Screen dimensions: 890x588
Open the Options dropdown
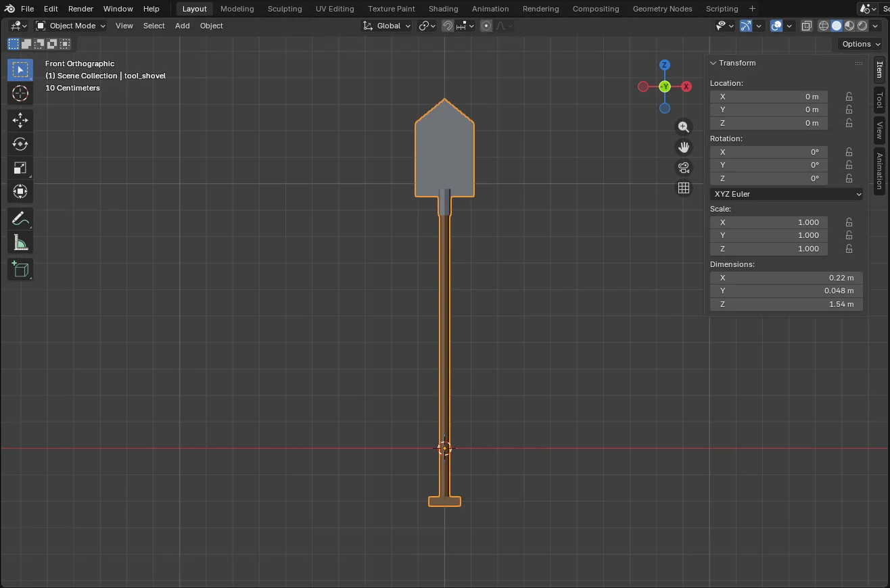point(860,44)
